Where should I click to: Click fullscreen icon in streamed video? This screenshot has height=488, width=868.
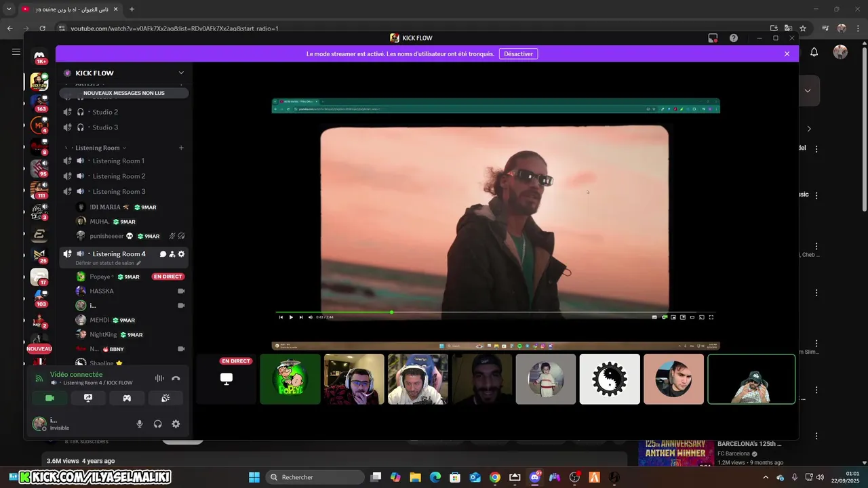tap(711, 317)
